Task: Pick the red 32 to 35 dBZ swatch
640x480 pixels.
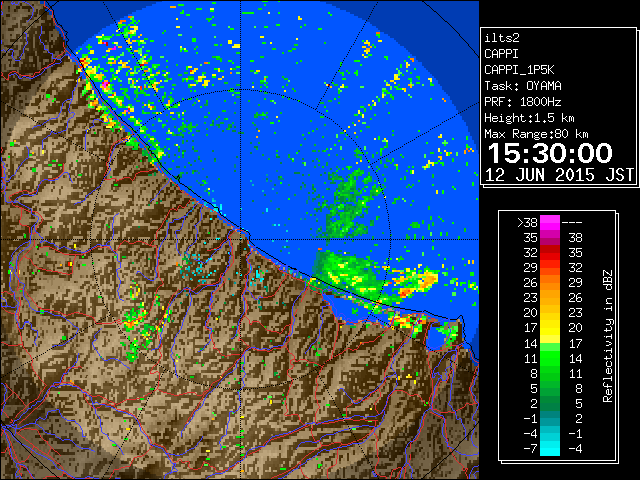Action: pos(550,253)
